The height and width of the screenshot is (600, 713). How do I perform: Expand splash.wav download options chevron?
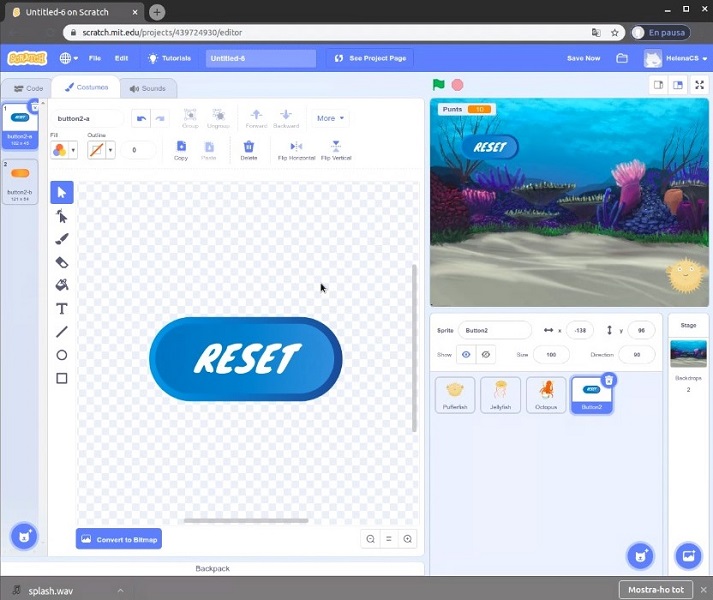tap(121, 590)
